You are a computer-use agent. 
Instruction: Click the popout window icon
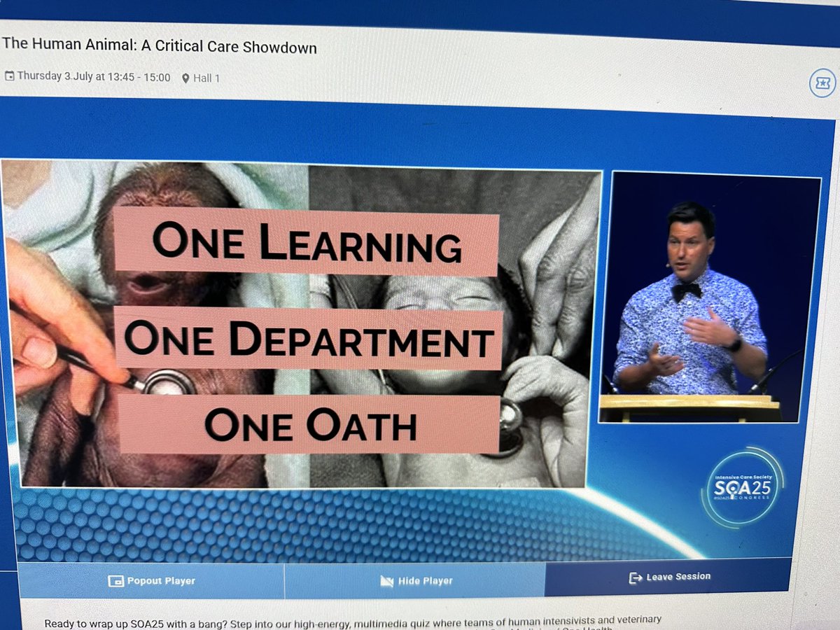(115, 581)
